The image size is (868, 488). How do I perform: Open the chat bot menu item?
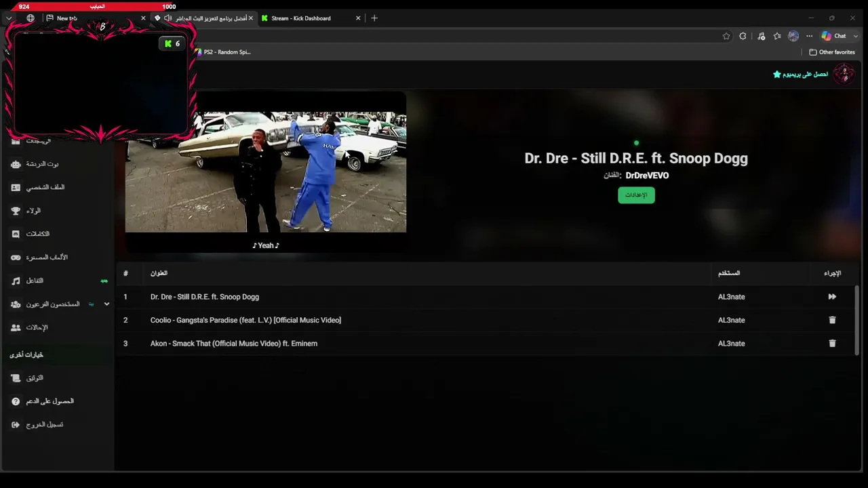coord(42,164)
